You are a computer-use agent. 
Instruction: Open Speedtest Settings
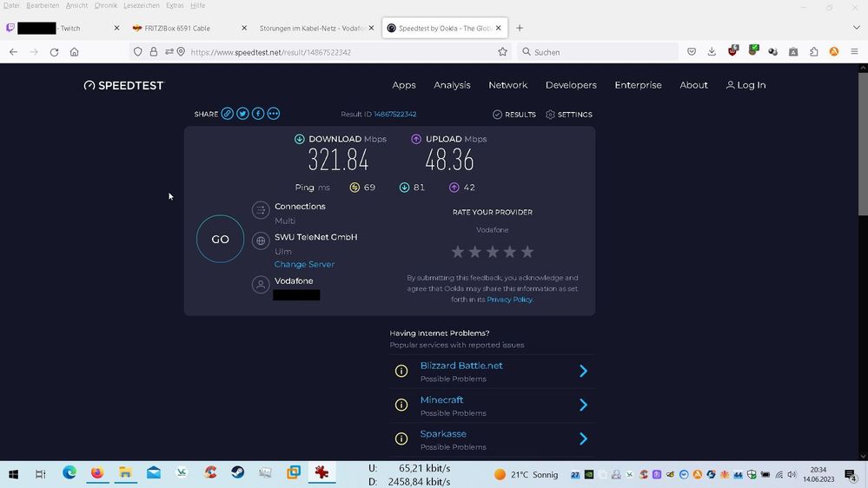(x=568, y=115)
